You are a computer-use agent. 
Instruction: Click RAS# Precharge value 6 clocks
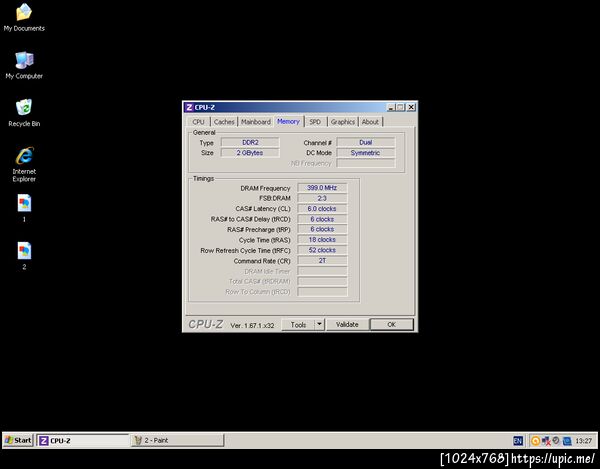322,229
